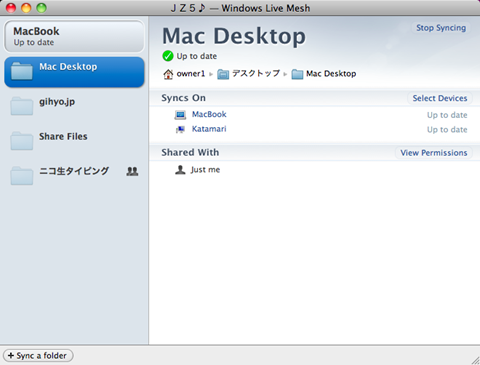Click the owner1 home icon in breadcrumb
The image size is (480, 365).
(168, 74)
